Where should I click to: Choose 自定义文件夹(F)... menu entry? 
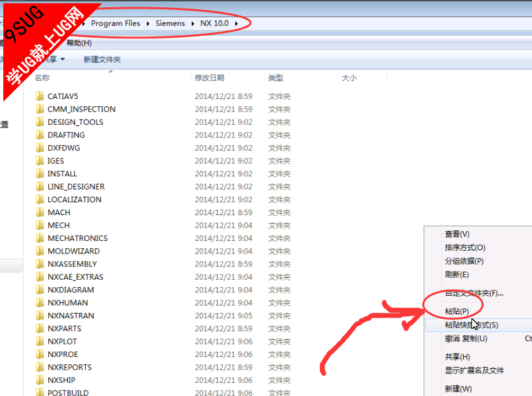pyautogui.click(x=474, y=293)
